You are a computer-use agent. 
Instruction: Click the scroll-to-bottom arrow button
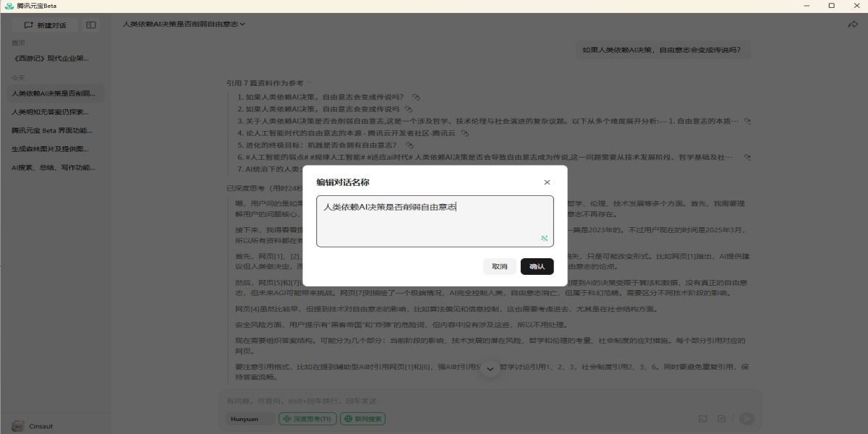pyautogui.click(x=490, y=369)
